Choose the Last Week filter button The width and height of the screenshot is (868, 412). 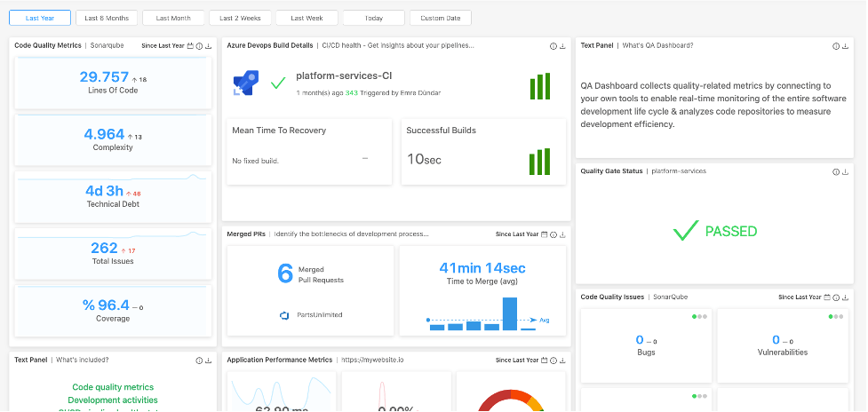(307, 18)
